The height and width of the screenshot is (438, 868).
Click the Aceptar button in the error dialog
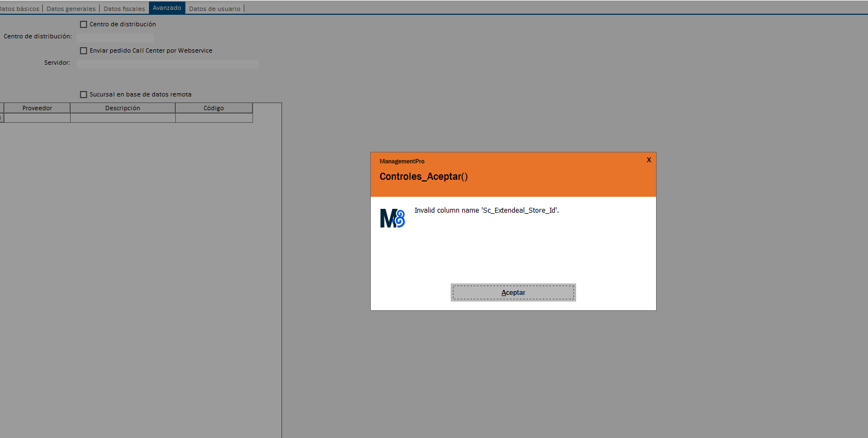[513, 292]
